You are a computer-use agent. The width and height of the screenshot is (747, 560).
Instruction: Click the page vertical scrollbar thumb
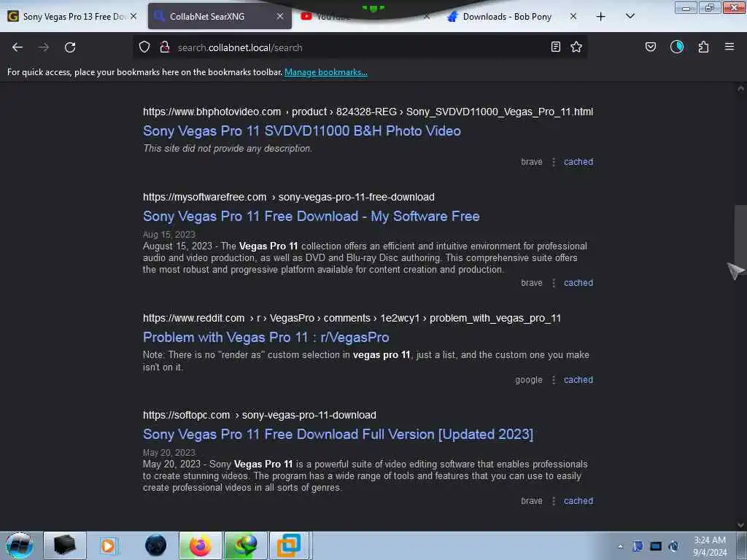pyautogui.click(x=740, y=238)
